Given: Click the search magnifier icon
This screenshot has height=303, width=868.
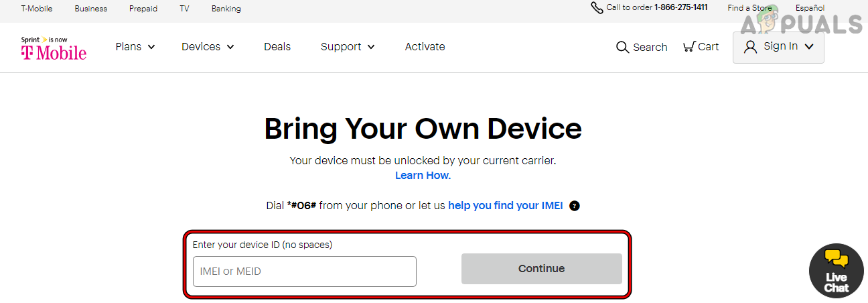Looking at the screenshot, I should coord(622,47).
